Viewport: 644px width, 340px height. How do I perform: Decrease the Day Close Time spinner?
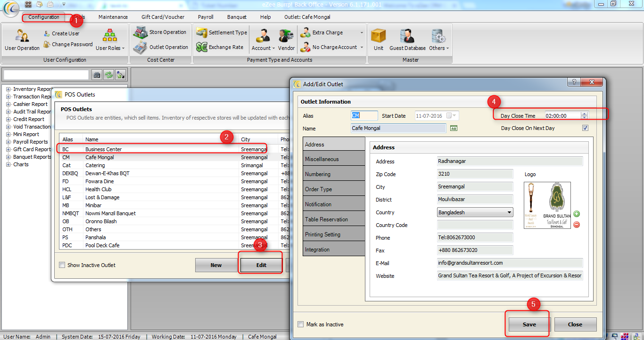pyautogui.click(x=585, y=117)
